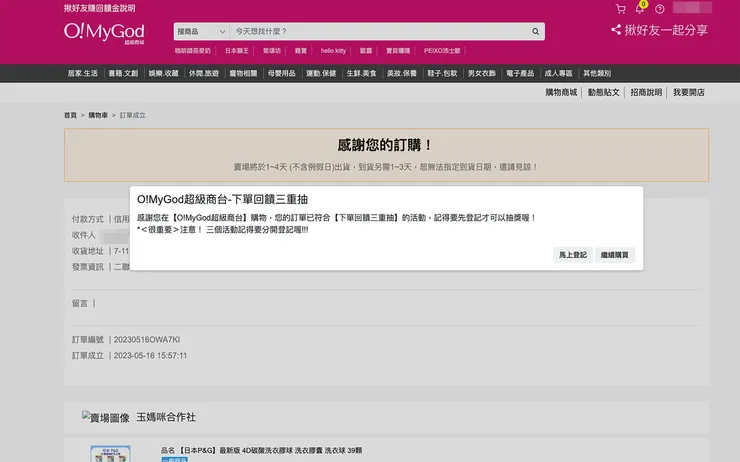The width and height of the screenshot is (740, 462).
Task: Click the order number 20230516OWA7KI
Action: 147,340
